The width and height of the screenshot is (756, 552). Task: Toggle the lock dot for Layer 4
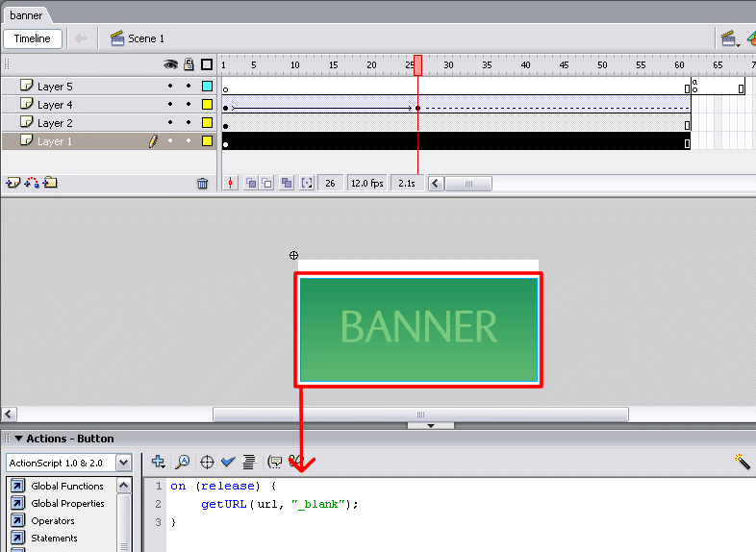[189, 105]
